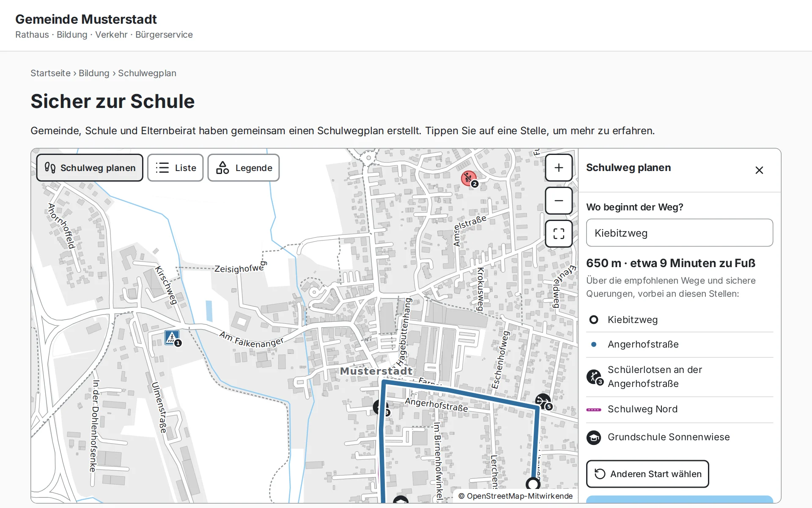
Task: Open Bildung breadcrumb link
Action: click(x=94, y=73)
